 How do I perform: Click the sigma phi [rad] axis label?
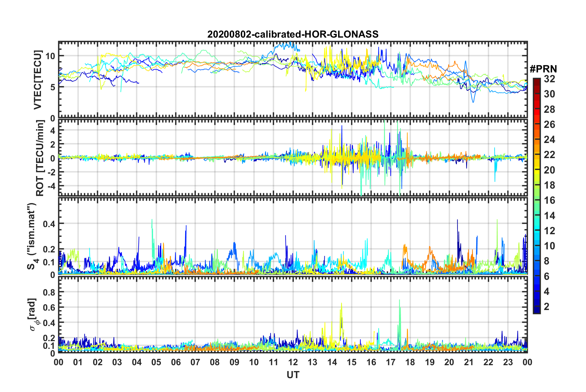pyautogui.click(x=33, y=315)
